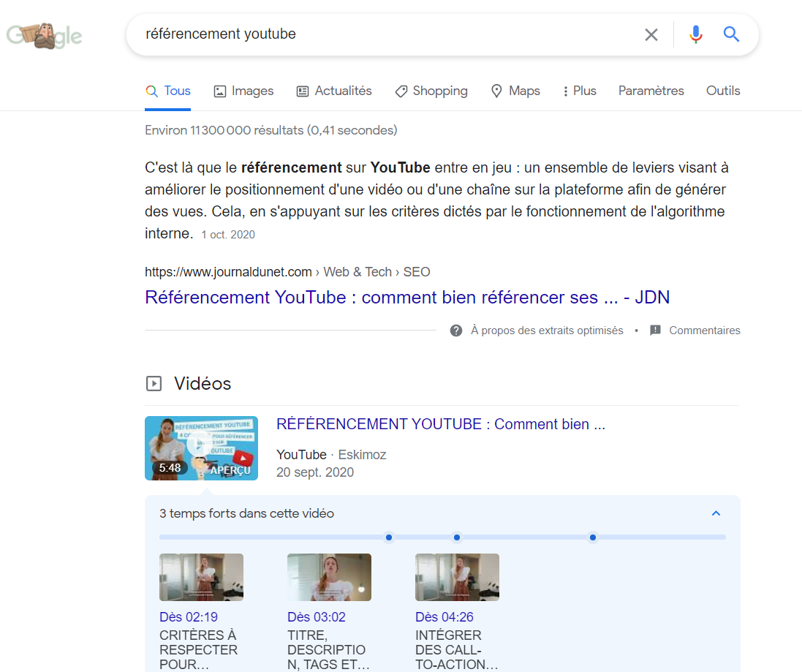
Task: Click the 'Environ 11 300 000 résultats' count text
Action: point(271,130)
